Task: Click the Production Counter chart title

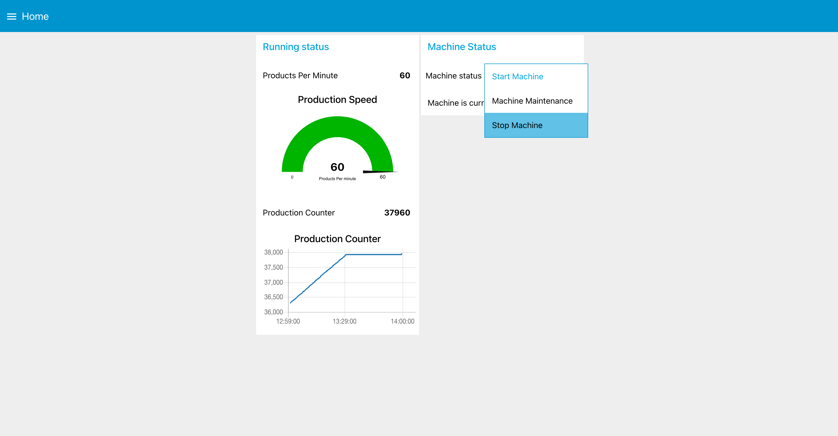Action: (x=337, y=239)
